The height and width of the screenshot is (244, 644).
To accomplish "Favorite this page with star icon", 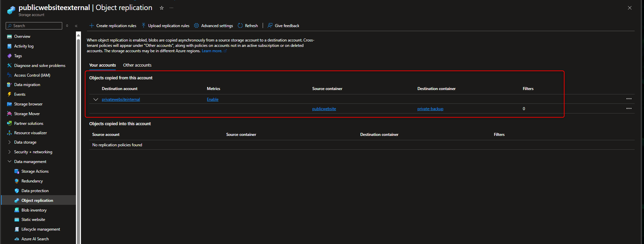I will point(162,8).
